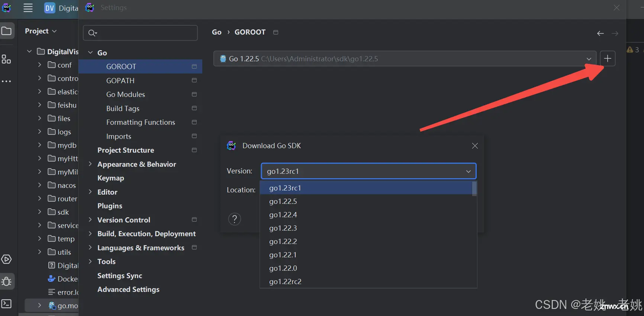The height and width of the screenshot is (316, 644).
Task: Open Build Tags settings
Action: point(123,108)
